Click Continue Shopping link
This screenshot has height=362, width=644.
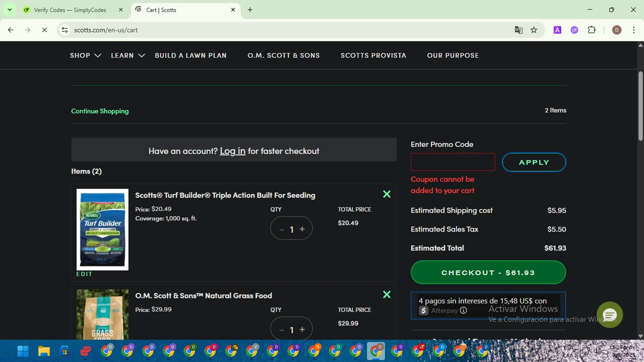click(x=100, y=111)
